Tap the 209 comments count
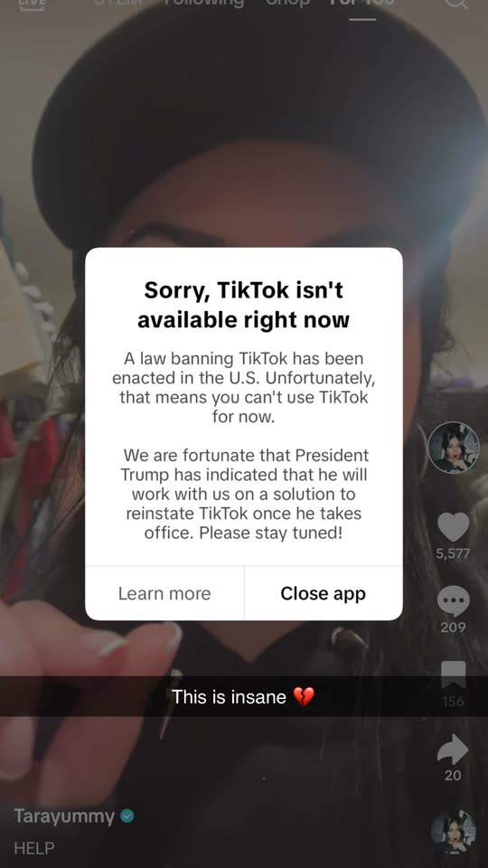Viewport: 488px width, 868px height. click(453, 627)
